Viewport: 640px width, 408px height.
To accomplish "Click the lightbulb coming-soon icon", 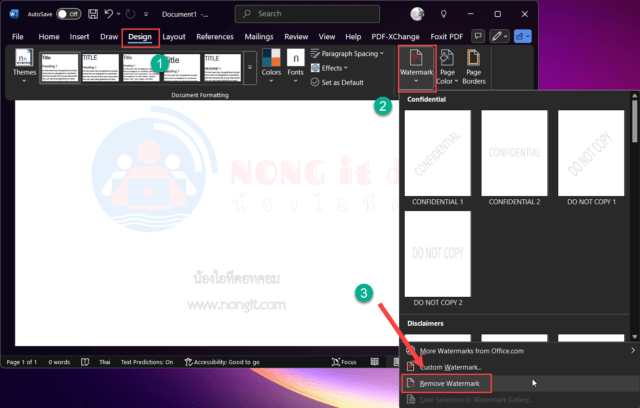I will coord(444,14).
